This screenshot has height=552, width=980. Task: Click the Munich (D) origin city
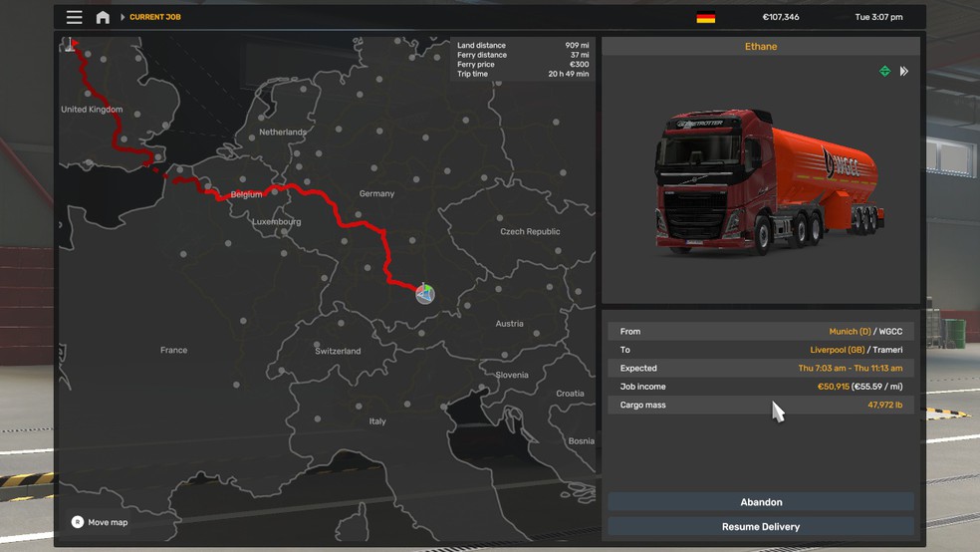pos(850,332)
